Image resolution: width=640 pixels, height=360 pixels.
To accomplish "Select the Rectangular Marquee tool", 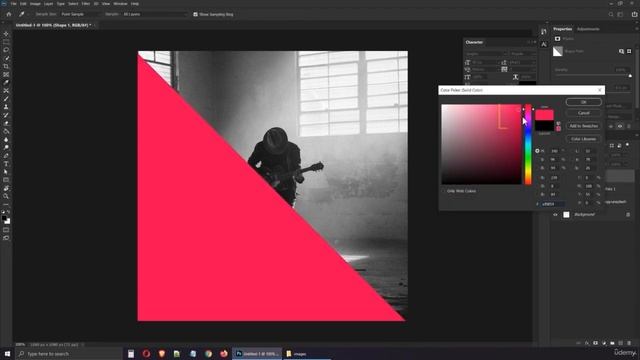I will point(6,42).
